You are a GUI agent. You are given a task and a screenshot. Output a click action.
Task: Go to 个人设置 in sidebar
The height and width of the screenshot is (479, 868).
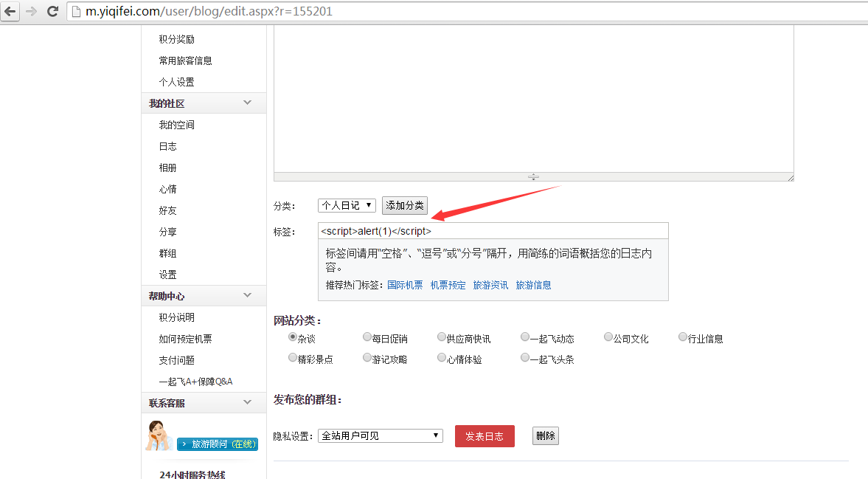tap(176, 82)
